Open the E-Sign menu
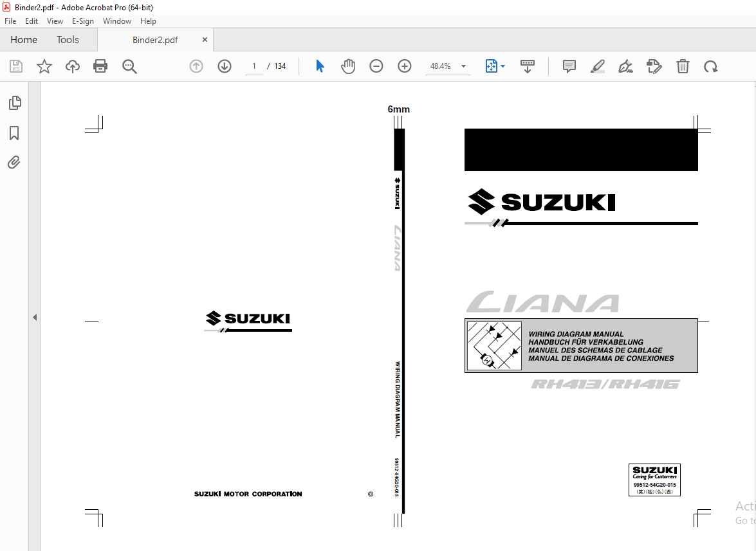Image resolution: width=756 pixels, height=551 pixels. pyautogui.click(x=83, y=21)
